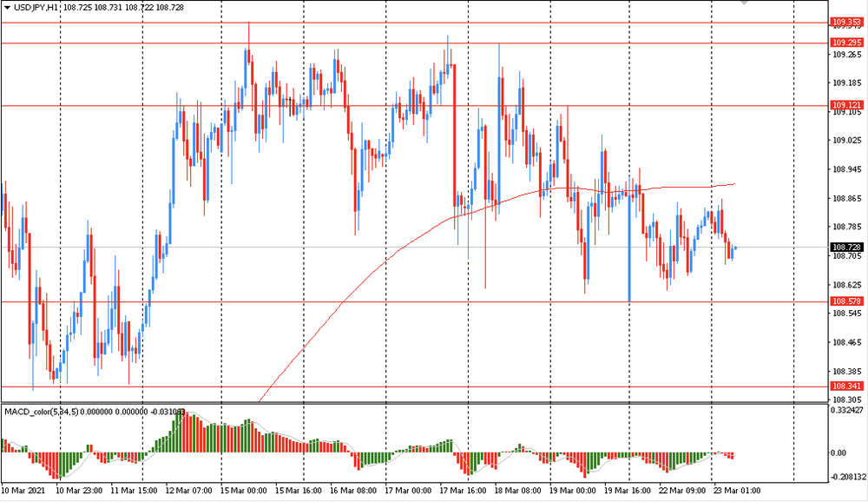Click the 12 Mar 07:00 time label
Viewport: 868px width, 502px height.
pos(188,491)
